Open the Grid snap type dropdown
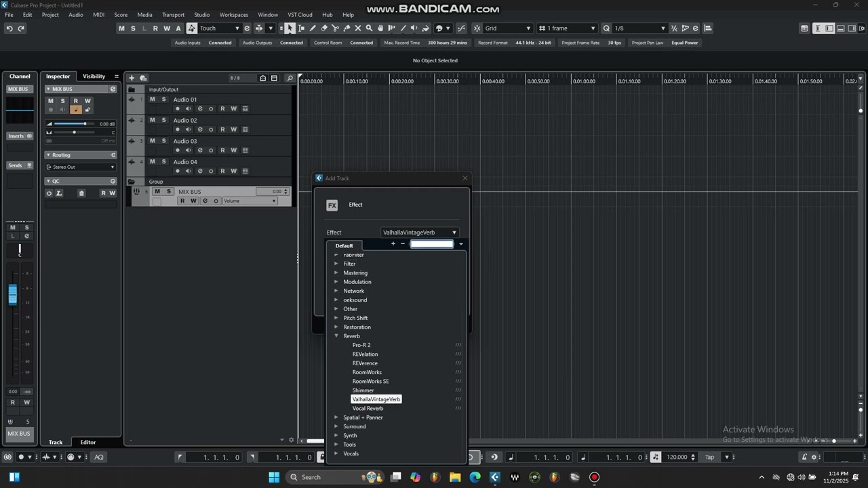The image size is (868, 488). tap(507, 28)
